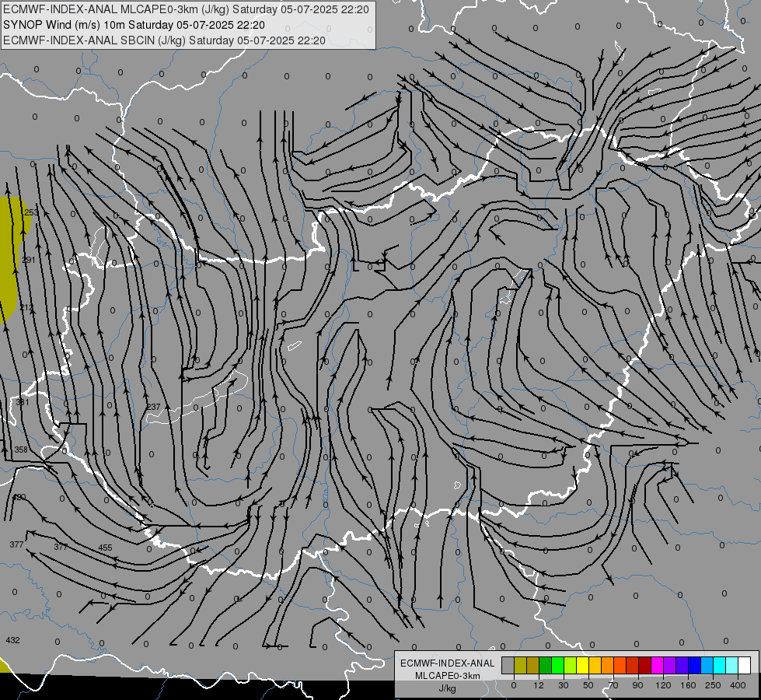Image resolution: width=761 pixels, height=700 pixels.
Task: Choose the white swatch ending the legend
Action: 745,666
